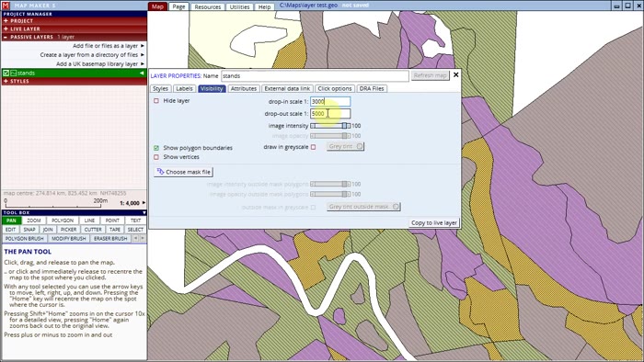This screenshot has width=644, height=362.
Task: Click the left toolbox scroll arrow
Action: 135,238
